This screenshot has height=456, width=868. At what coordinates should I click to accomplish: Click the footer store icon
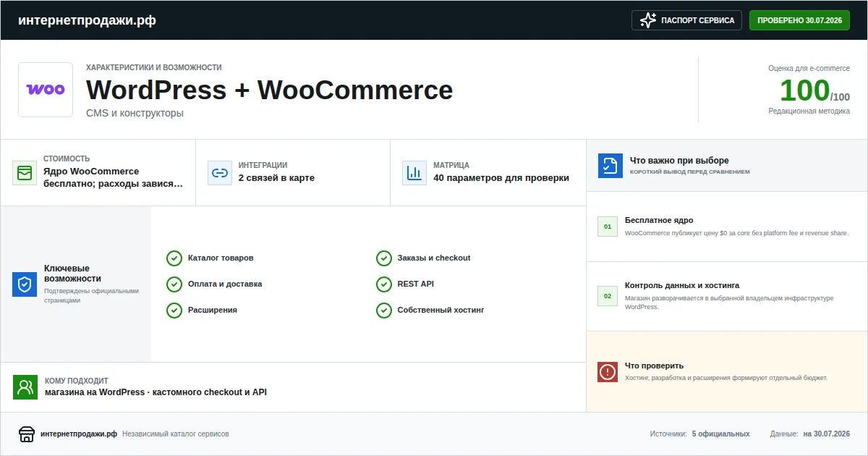(x=27, y=434)
